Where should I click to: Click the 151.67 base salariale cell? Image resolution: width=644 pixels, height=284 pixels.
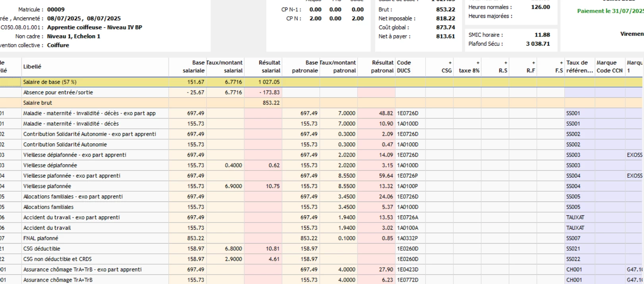coord(195,82)
